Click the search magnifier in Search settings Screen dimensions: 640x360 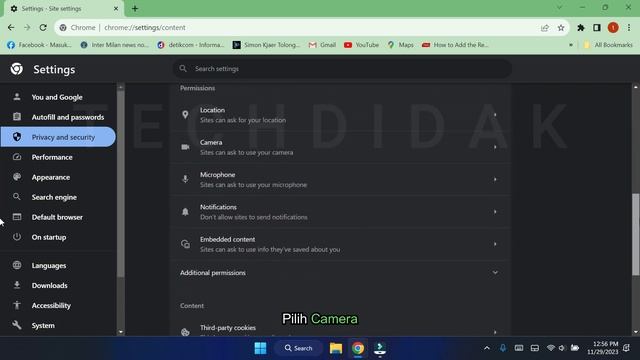point(183,69)
